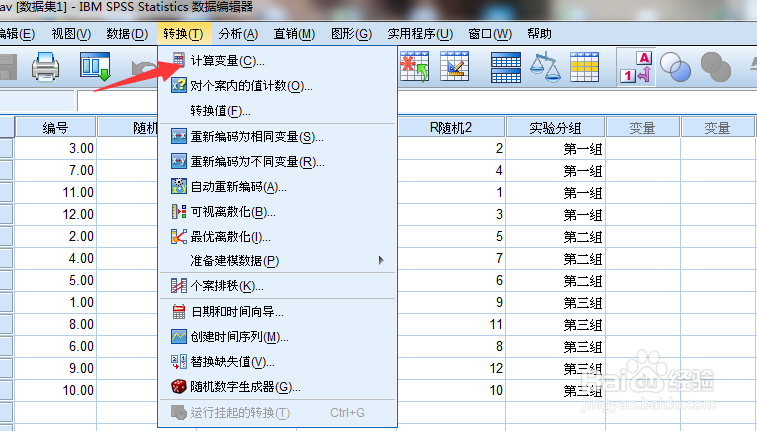Open the 视图(V) menu
Viewport: 757px width, 431px height.
coord(71,34)
